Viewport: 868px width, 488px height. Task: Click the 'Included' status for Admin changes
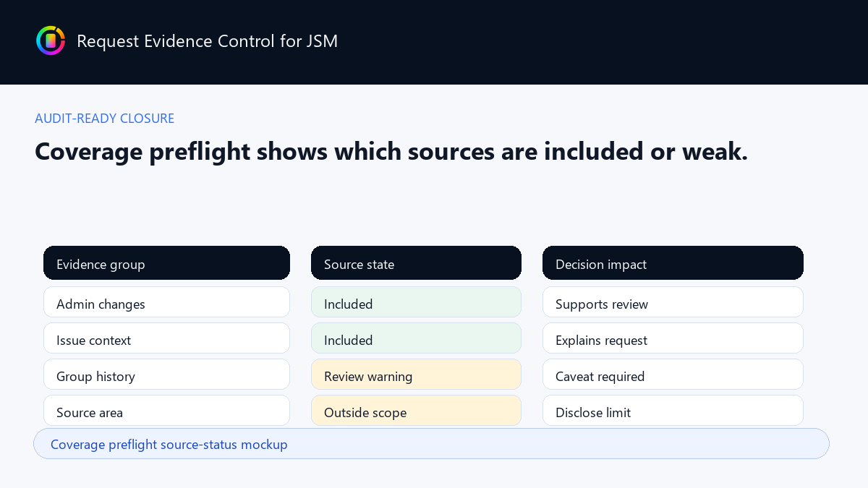point(416,302)
